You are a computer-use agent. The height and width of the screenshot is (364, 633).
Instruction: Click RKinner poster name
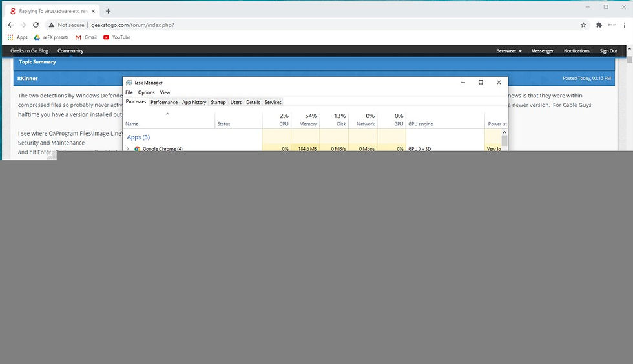pyautogui.click(x=27, y=78)
